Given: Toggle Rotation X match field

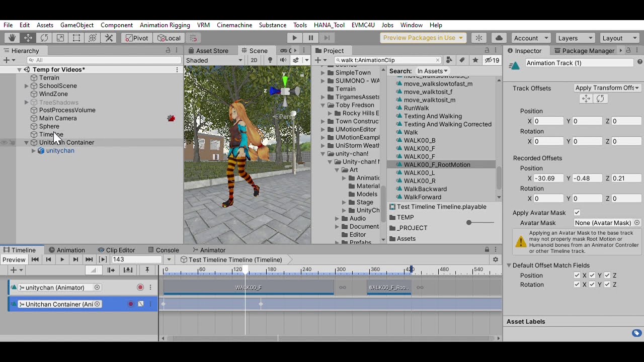Looking at the screenshot, I should click(577, 285).
